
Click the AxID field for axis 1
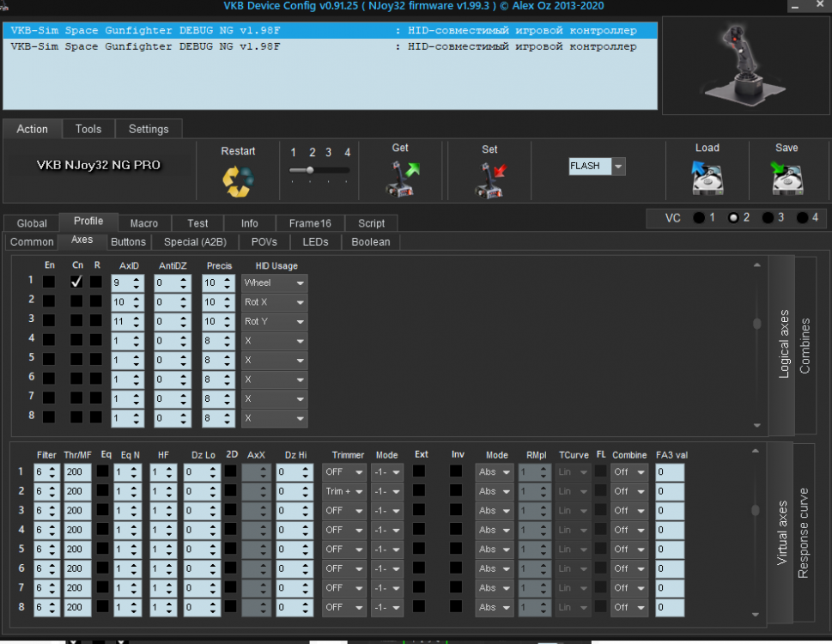click(x=121, y=283)
